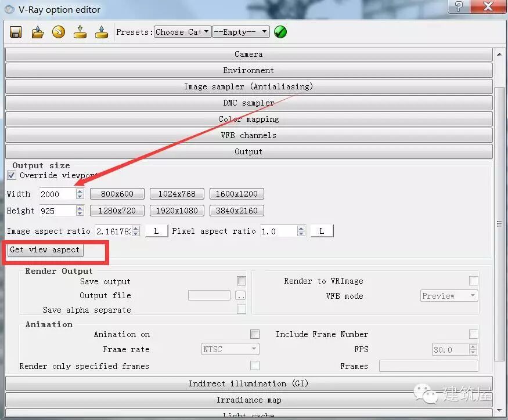508x420 pixels.
Task: Choose the 1024x768 size preset
Action: [x=177, y=194]
